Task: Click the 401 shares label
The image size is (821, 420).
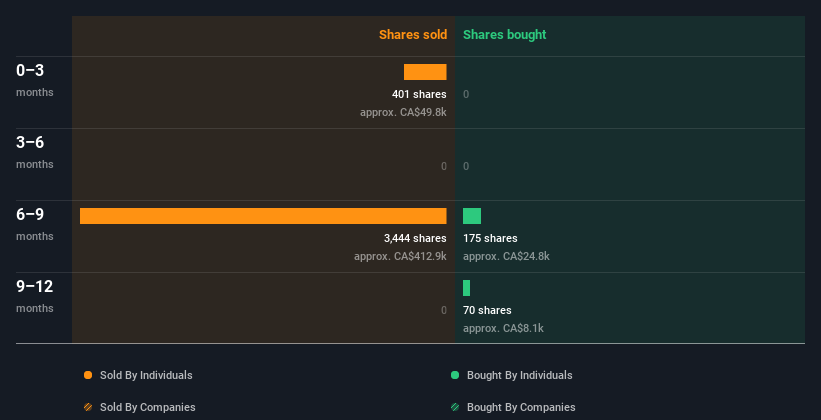Action: (x=419, y=94)
